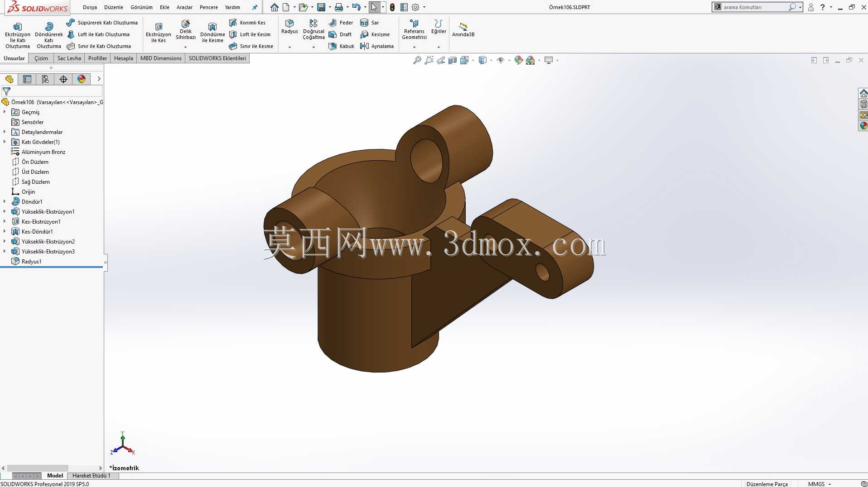Screen dimensions: 868x487
Task: Switch to the MBD Dimensions tab
Action: click(161, 58)
